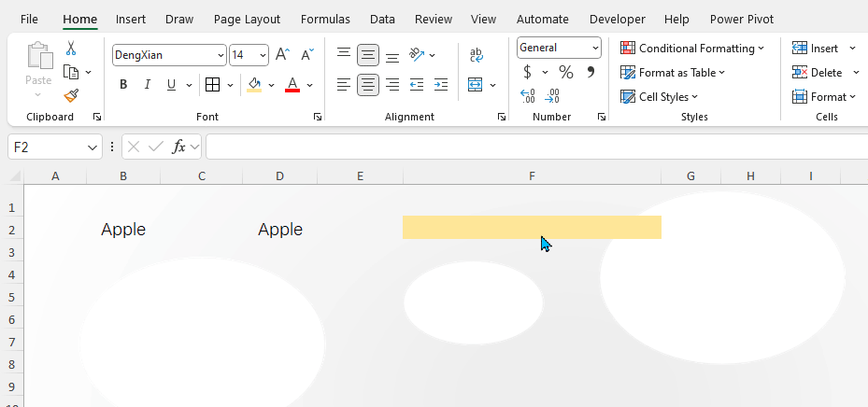
Task: Switch to the Insert tab
Action: (131, 20)
